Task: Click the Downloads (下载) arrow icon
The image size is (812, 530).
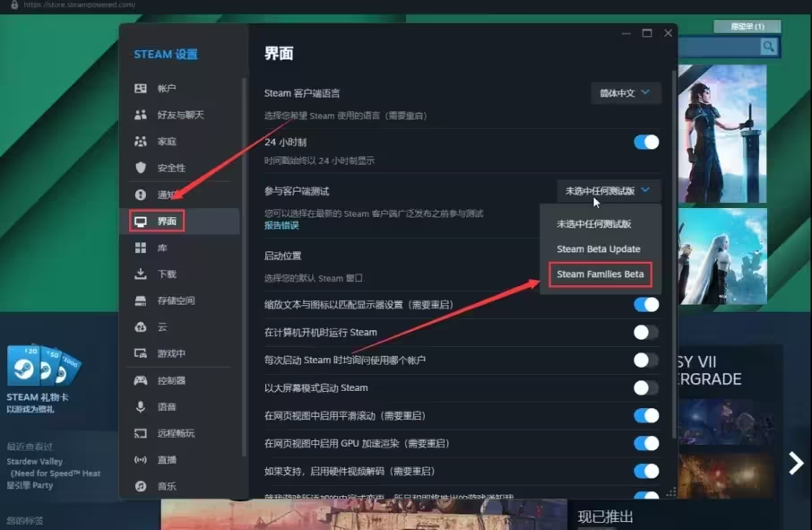Action: [141, 274]
